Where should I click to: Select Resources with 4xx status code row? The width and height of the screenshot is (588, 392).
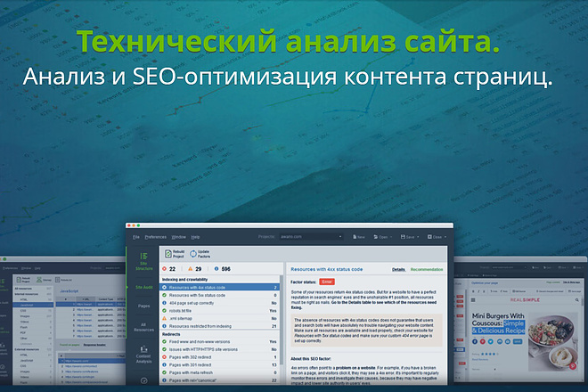[220, 288]
